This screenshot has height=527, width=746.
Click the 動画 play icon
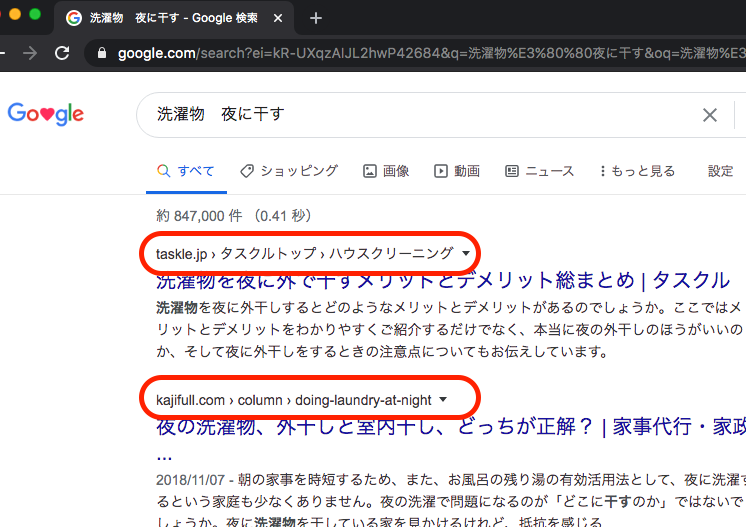click(x=441, y=171)
